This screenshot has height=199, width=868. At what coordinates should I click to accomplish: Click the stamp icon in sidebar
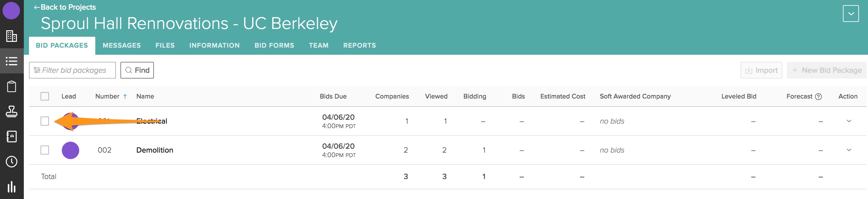12,111
